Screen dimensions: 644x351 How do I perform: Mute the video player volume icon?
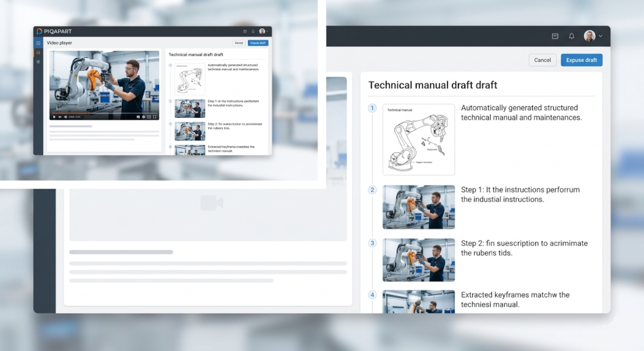click(x=66, y=117)
